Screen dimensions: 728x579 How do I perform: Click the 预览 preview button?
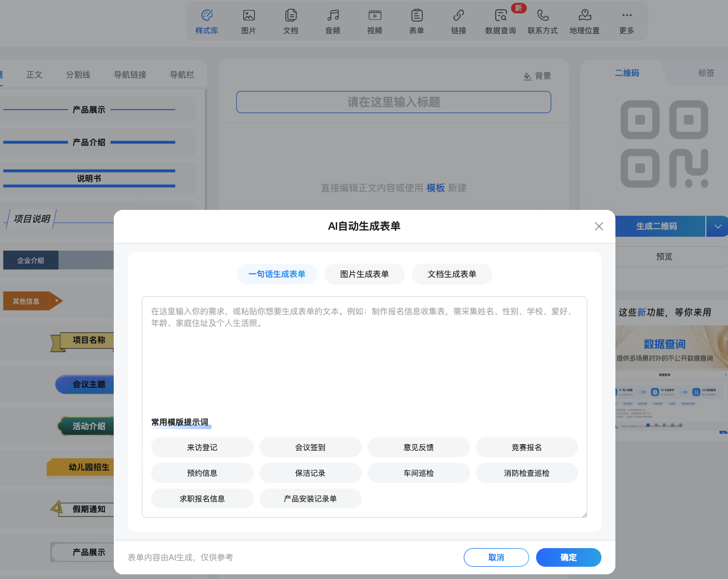pos(671,257)
